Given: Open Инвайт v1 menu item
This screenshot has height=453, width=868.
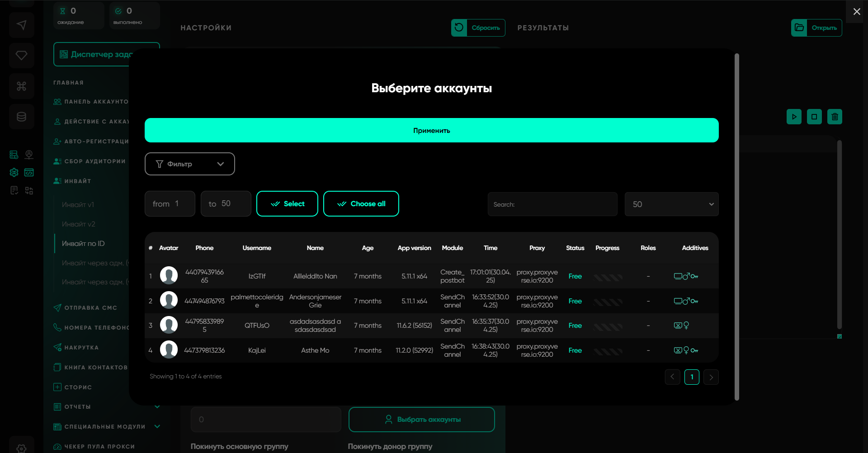Looking at the screenshot, I should pyautogui.click(x=78, y=205).
